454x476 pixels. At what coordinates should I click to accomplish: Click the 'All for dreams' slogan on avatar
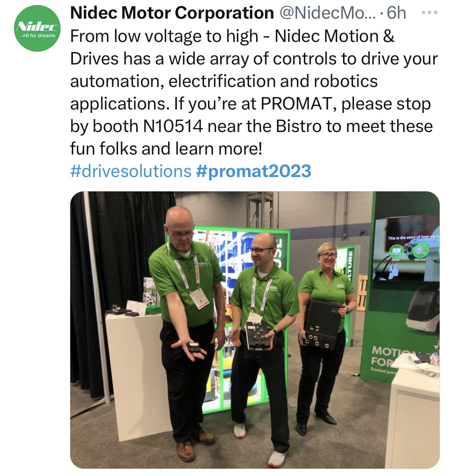[38, 35]
